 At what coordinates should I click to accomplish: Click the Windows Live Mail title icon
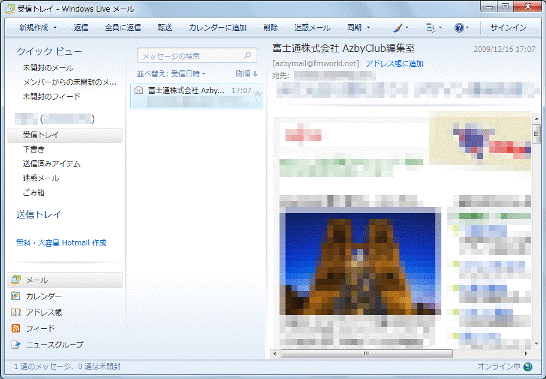point(10,9)
